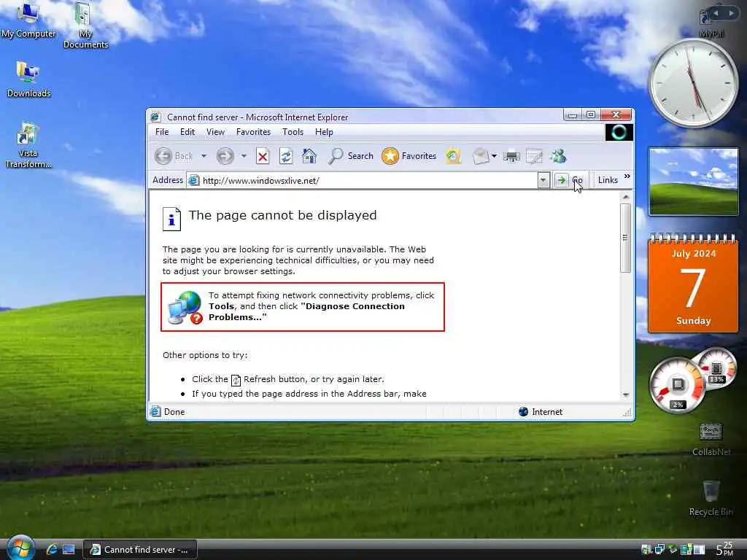Screen dimensions: 747x560
Task: Click the vertical scrollbar thumb
Action: pyautogui.click(x=626, y=238)
